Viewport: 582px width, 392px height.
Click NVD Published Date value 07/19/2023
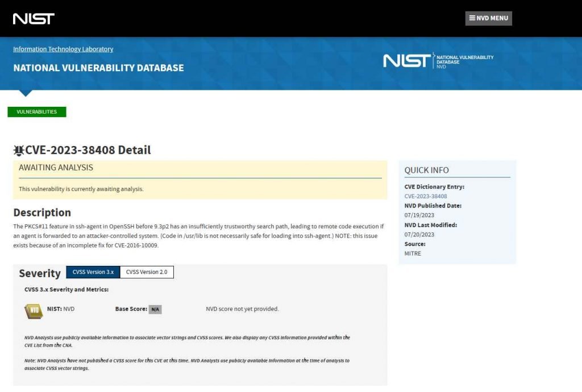point(419,215)
